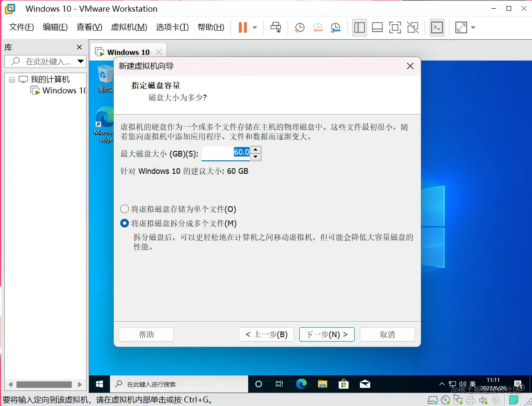This screenshot has height=406, width=532.
Task: Toggle the thumbnail bar view icon
Action: tap(377, 28)
